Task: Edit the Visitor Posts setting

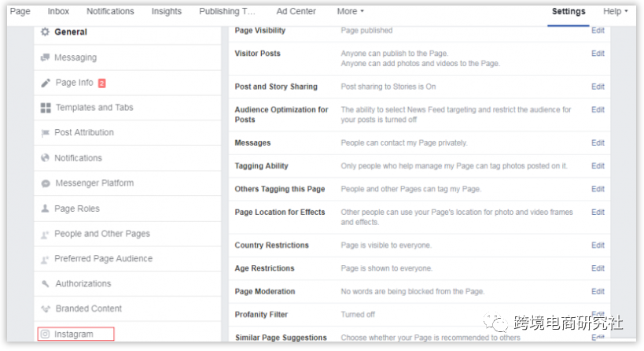Action: pos(598,54)
